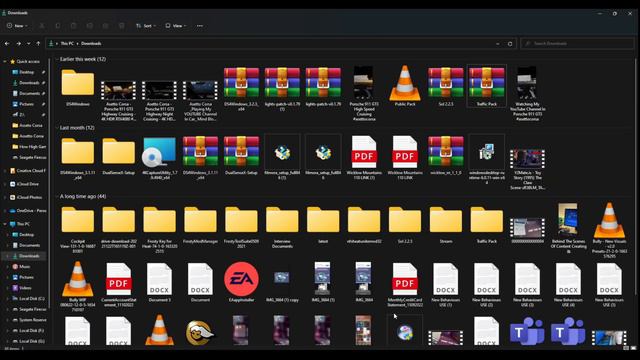Collapse the Quick access tree node
640x360 pixels.
[x=5, y=62]
